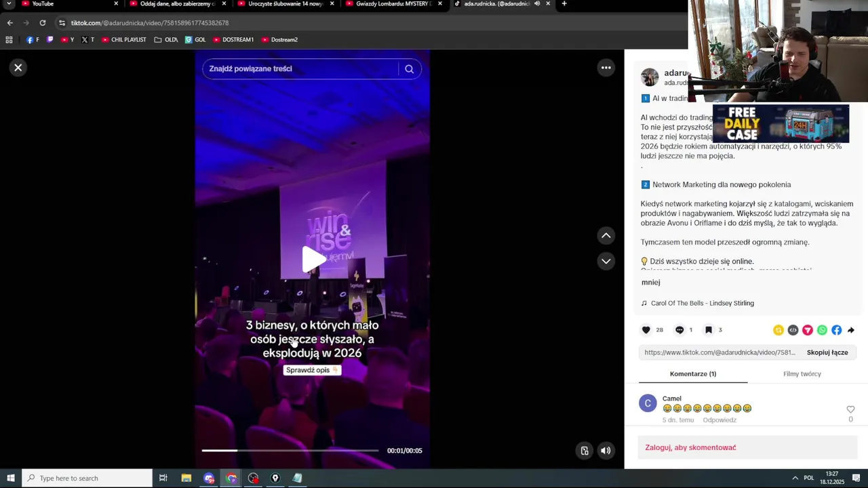Screen dimensions: 868x488
Task: Save video with the bookmark icon
Action: (x=709, y=330)
